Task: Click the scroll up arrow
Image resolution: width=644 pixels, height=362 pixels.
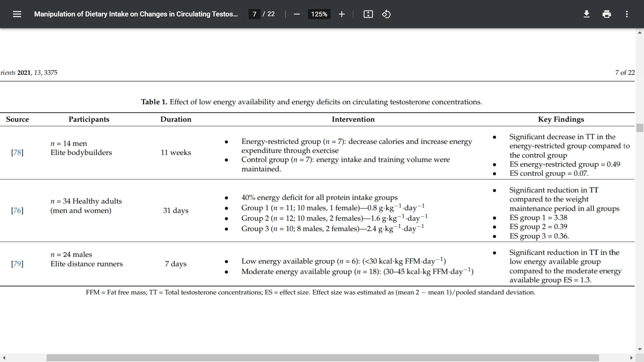Action: pyautogui.click(x=640, y=33)
